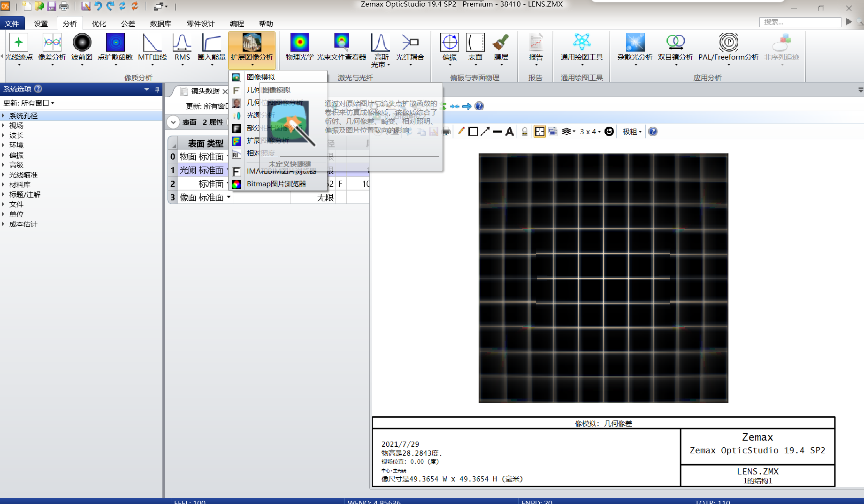The width and height of the screenshot is (864, 504).
Task: Open the 波前图 wavefront map tool
Action: point(82,48)
